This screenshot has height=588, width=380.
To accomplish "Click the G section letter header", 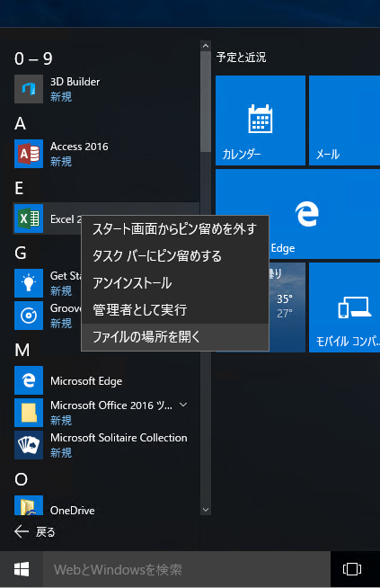I will tap(21, 253).
